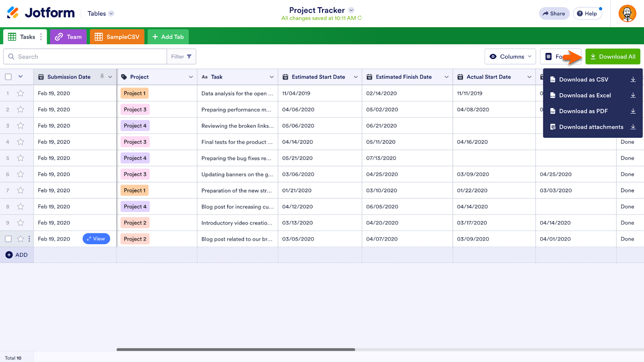The image size is (644, 362).
Task: Check the checkbox for the last row
Action: tap(8, 239)
